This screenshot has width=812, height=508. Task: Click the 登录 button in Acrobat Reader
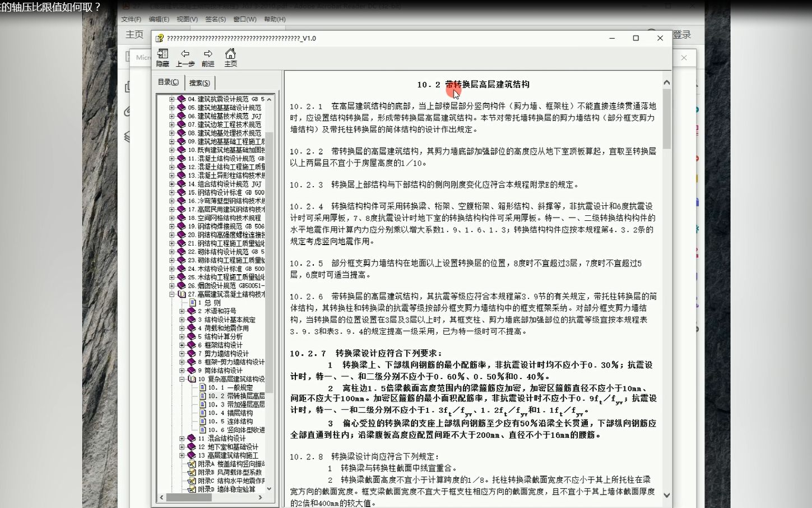(682, 34)
